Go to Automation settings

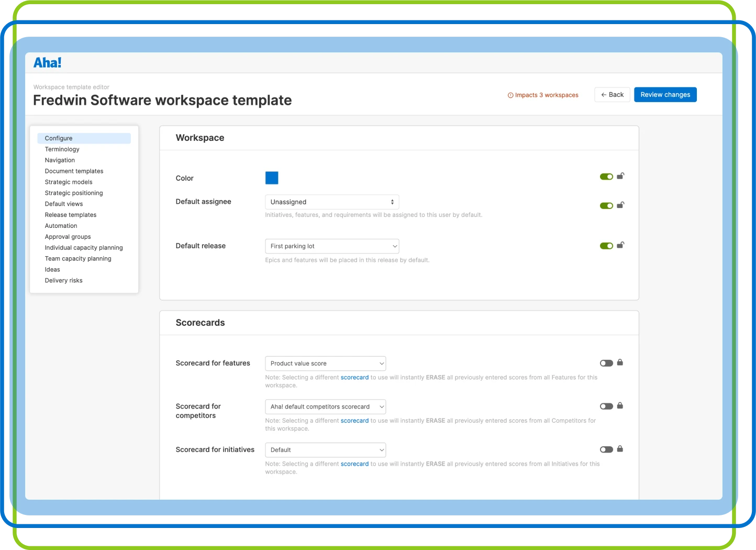click(61, 226)
